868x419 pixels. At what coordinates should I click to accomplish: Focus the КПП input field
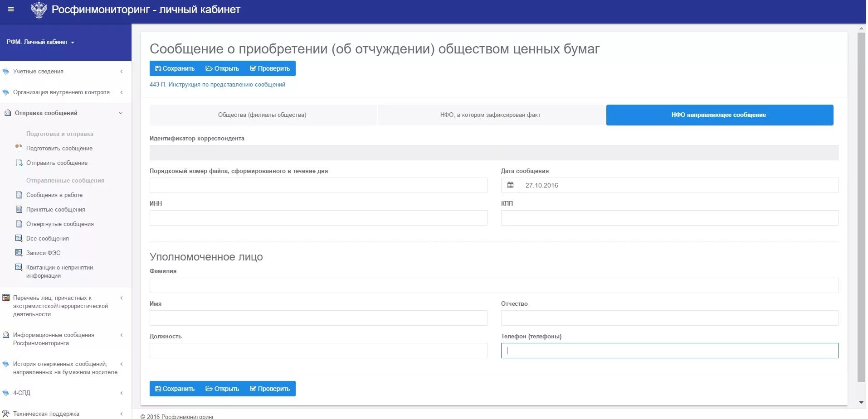click(x=670, y=218)
